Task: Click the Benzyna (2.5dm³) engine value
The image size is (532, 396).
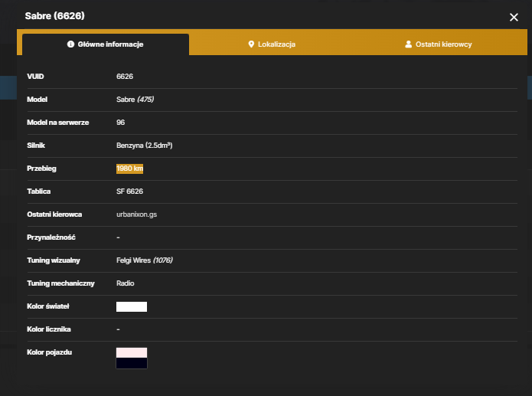Action: click(144, 146)
